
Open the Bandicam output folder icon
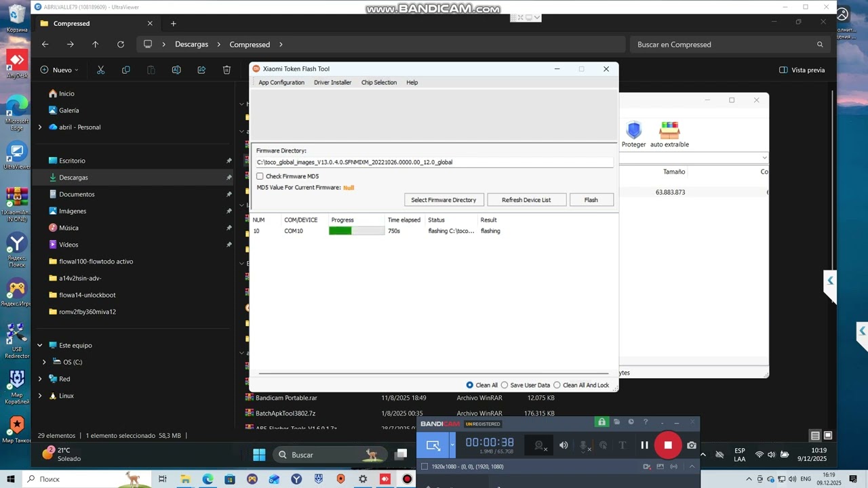tap(616, 422)
